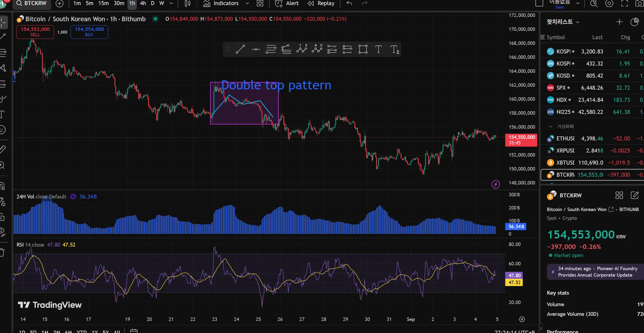The width and height of the screenshot is (644, 333).
Task: Select the SPX row in watchlist
Action: 592,88
